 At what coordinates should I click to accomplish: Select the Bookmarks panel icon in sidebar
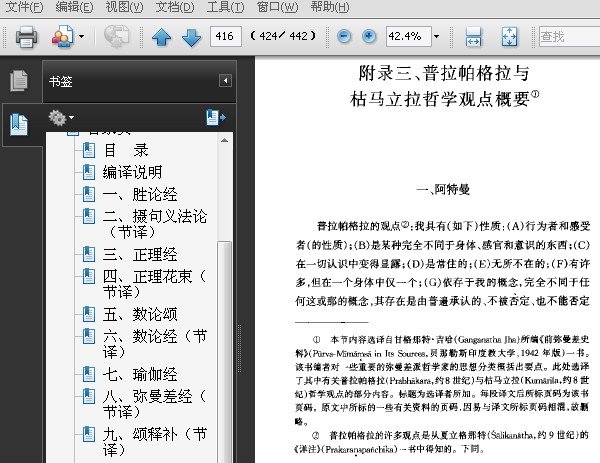(19, 125)
